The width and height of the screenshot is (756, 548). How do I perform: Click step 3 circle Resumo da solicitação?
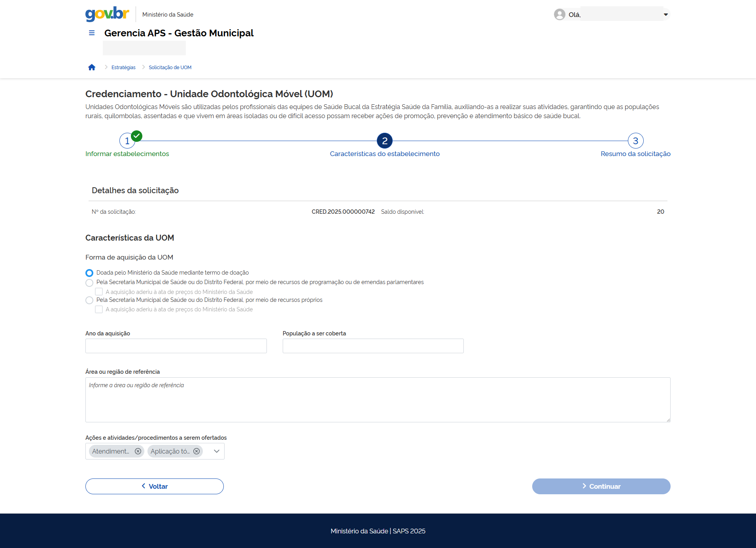point(635,141)
